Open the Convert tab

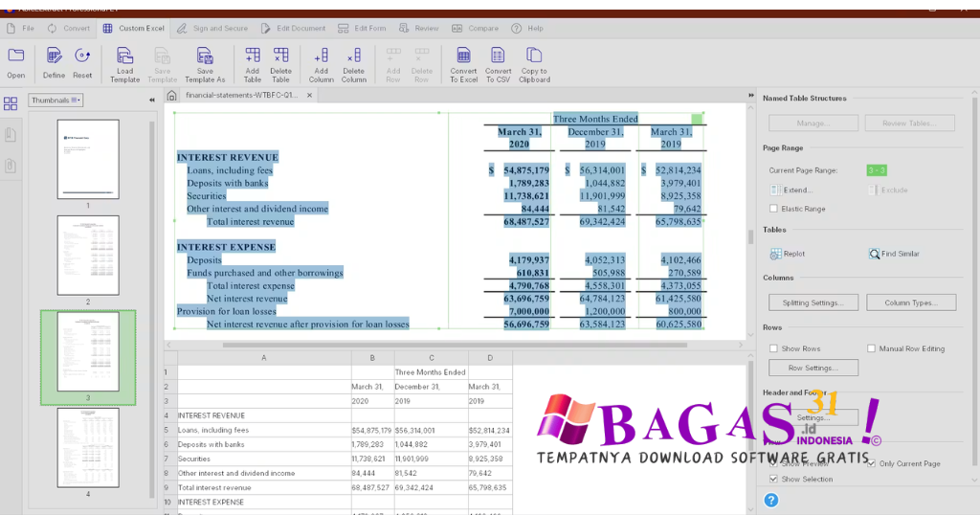pos(69,28)
